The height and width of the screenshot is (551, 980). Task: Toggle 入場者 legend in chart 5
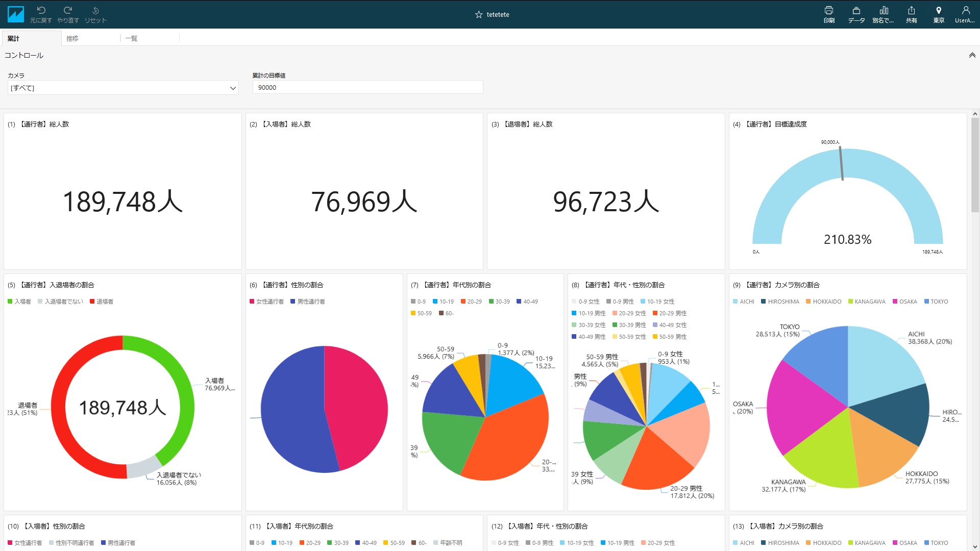click(x=19, y=302)
